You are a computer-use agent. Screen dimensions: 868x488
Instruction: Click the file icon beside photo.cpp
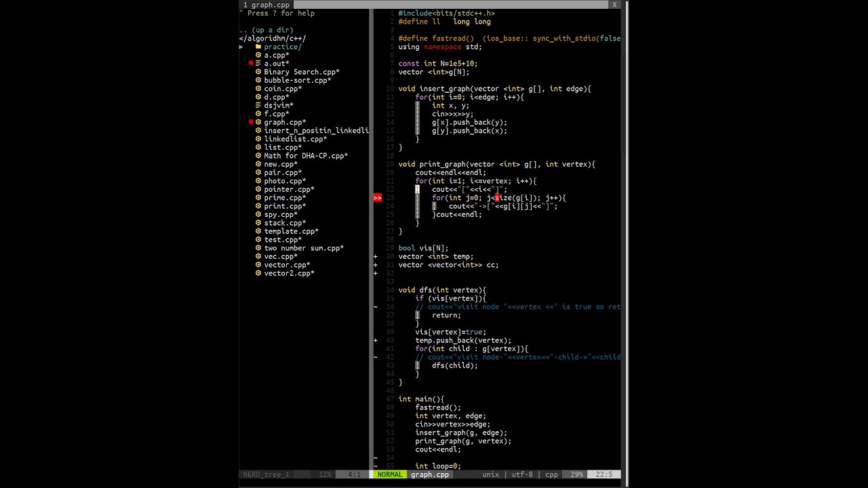click(x=258, y=181)
